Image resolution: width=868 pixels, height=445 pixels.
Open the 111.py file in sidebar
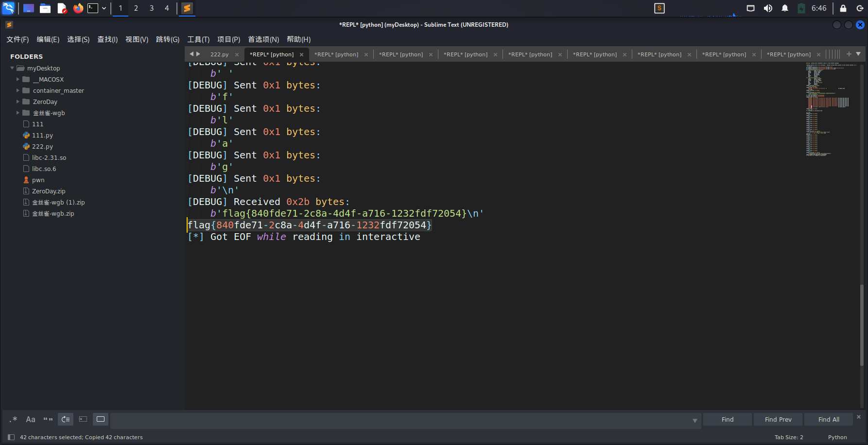click(x=42, y=135)
